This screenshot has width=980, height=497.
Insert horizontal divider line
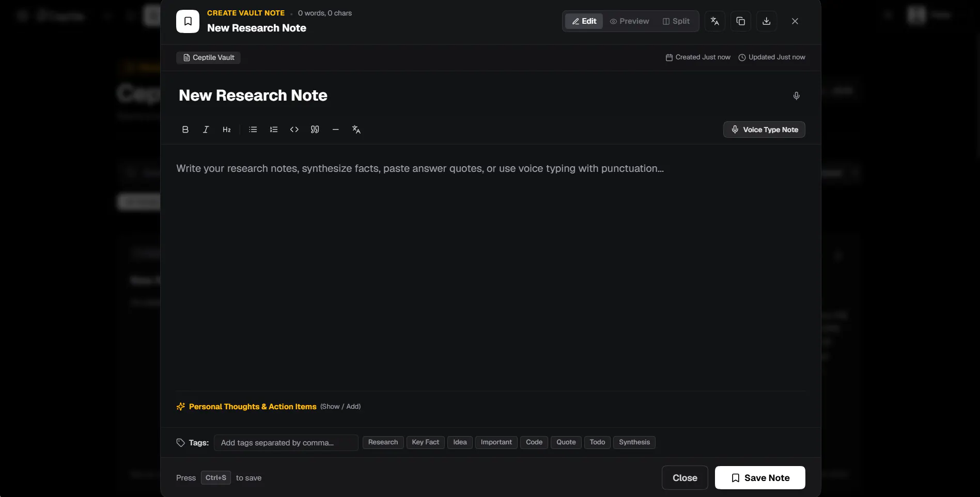tap(336, 130)
